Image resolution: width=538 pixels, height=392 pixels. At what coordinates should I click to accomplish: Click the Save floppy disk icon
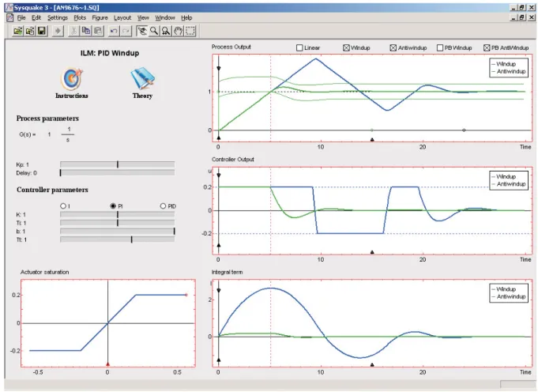click(x=42, y=32)
